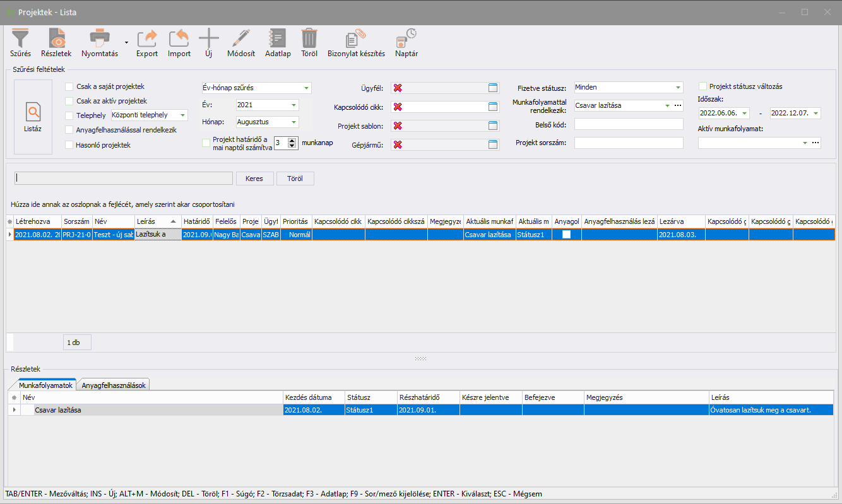Expand the Hónap dropdown showing Augusztus
842x504 pixels.
(x=294, y=122)
